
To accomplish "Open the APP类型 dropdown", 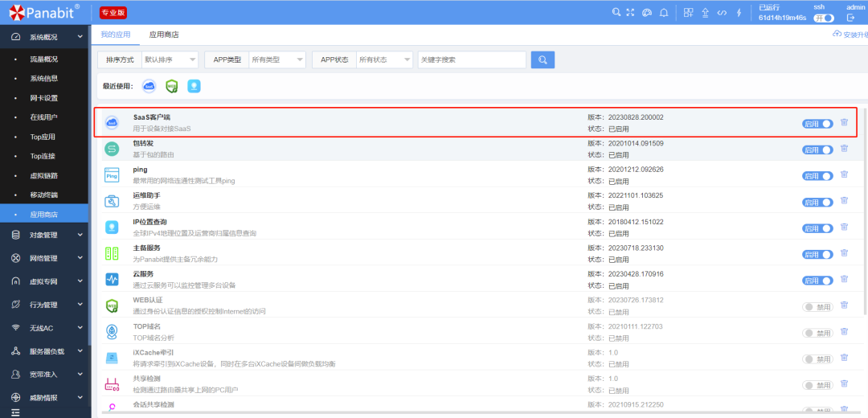I will point(277,59).
